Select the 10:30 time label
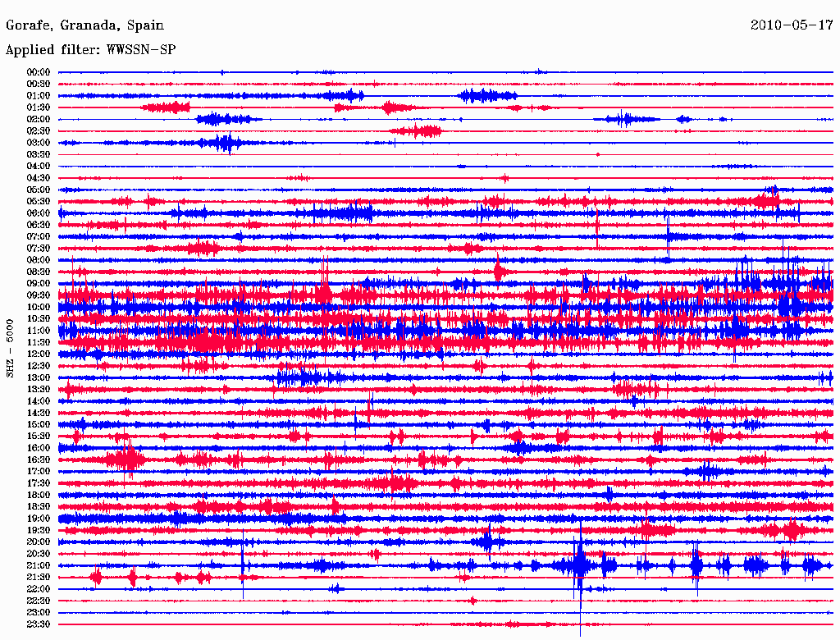This screenshot has height=640, width=840. click(x=38, y=319)
